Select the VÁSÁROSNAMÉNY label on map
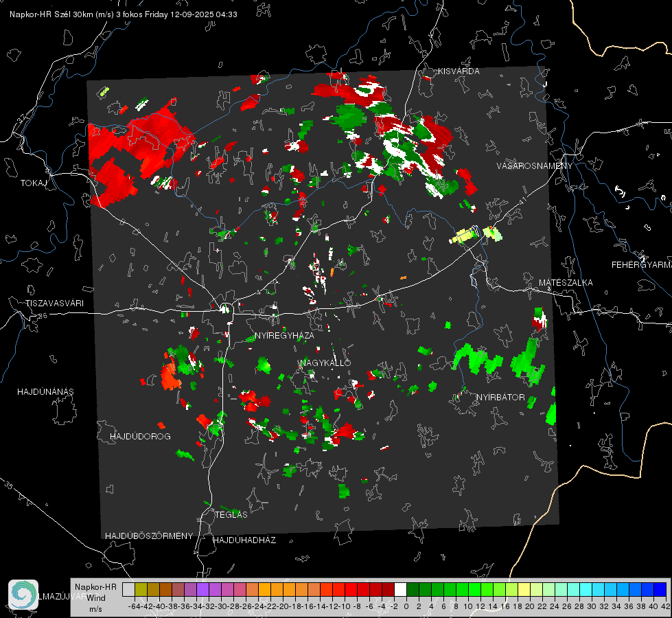 [535, 166]
